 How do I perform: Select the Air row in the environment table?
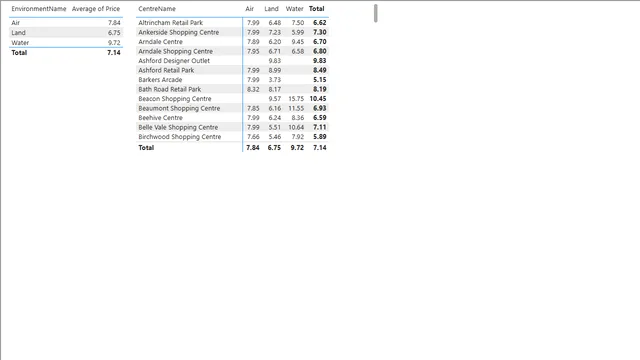coord(66,23)
